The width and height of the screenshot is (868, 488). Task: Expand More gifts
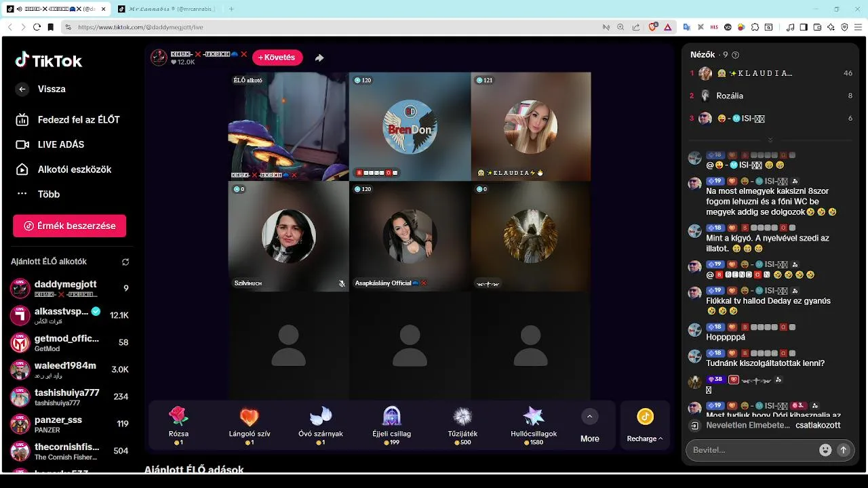(x=590, y=426)
